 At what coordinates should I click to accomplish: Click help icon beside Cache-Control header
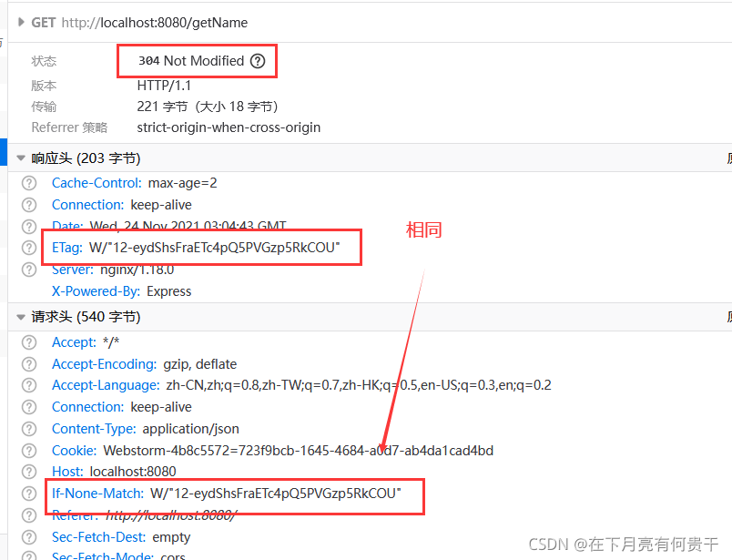click(29, 183)
